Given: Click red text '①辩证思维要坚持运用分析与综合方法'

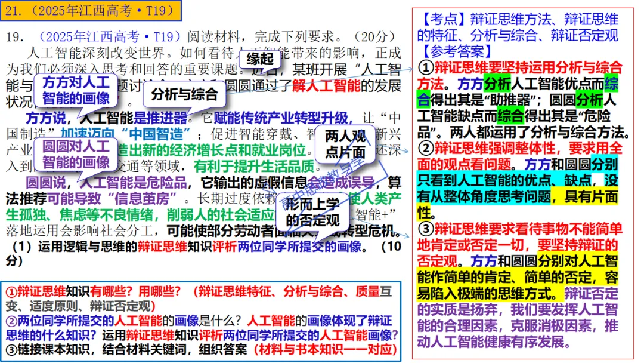Looking at the screenshot, I should [x=519, y=75].
